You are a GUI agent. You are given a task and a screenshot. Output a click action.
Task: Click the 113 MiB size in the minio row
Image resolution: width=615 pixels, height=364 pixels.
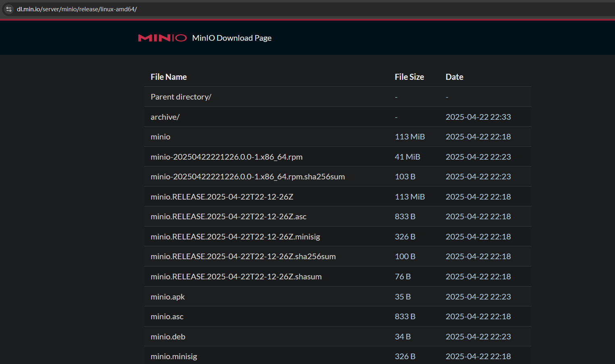[x=410, y=137]
